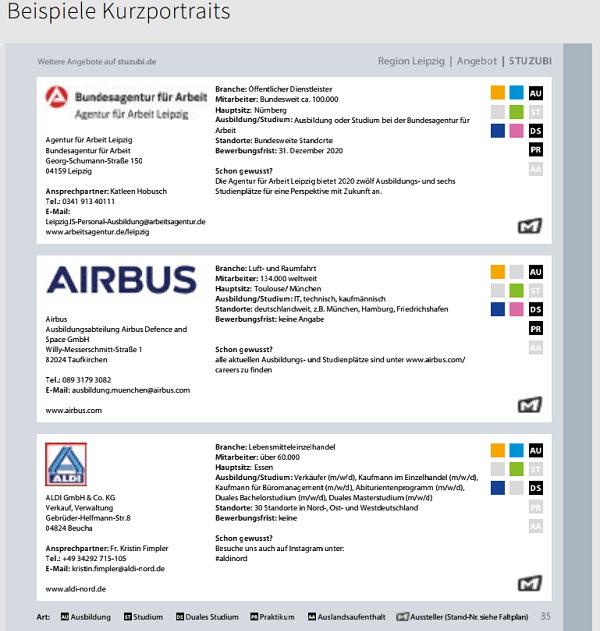Click the exhibitor M icon in the ALDI card
The height and width of the screenshot is (631, 600).
point(530,583)
